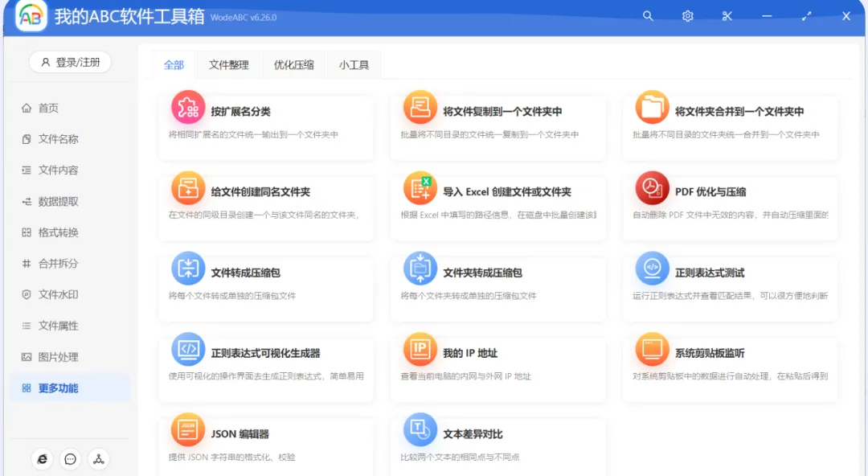Go to 首页 in sidebar
The image size is (868, 476).
tap(70, 108)
